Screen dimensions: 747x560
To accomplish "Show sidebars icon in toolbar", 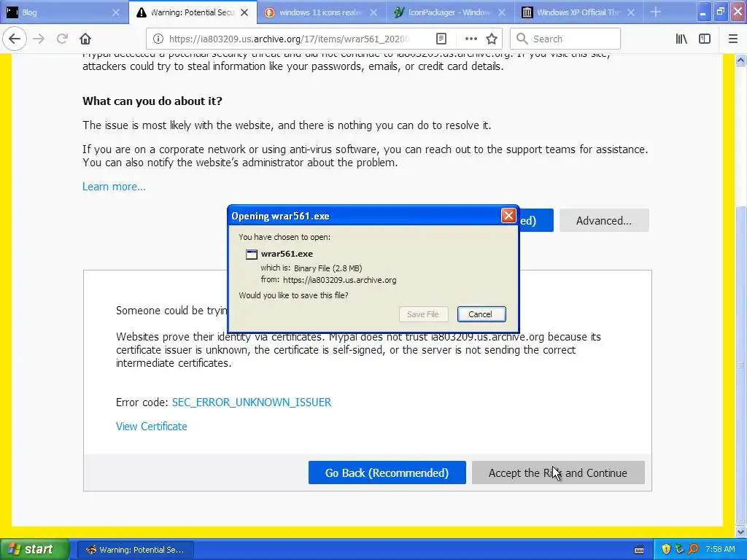I will (705, 39).
